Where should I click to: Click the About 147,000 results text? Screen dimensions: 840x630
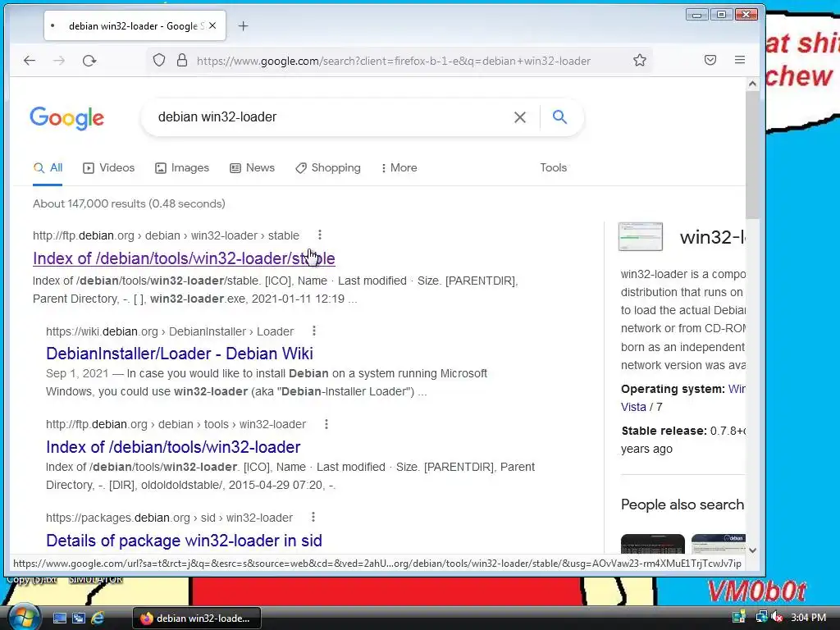coord(129,203)
